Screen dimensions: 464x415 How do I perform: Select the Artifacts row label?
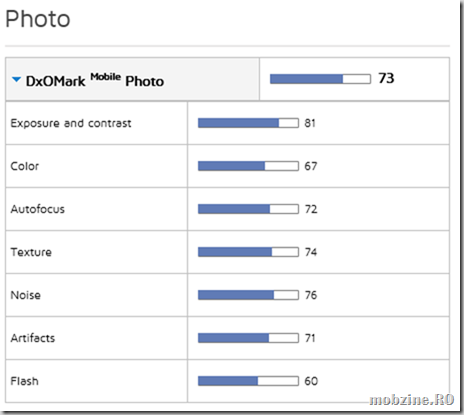[x=33, y=338]
